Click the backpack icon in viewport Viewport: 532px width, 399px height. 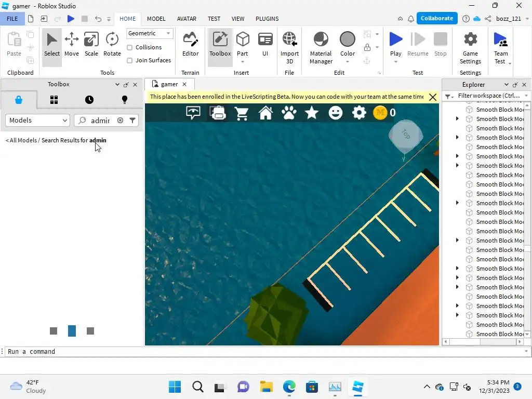pos(218,113)
